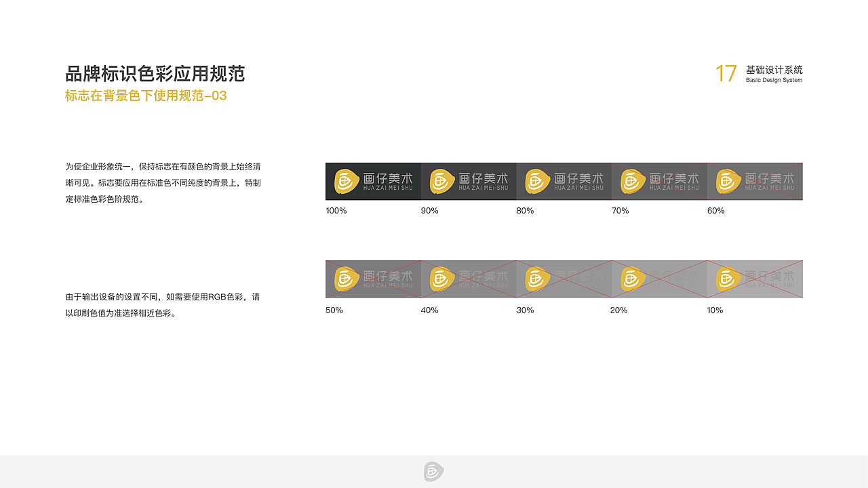Select the 画仔美术 wordmark on the 70% swatch
The height and width of the screenshot is (488, 868).
pos(675,178)
